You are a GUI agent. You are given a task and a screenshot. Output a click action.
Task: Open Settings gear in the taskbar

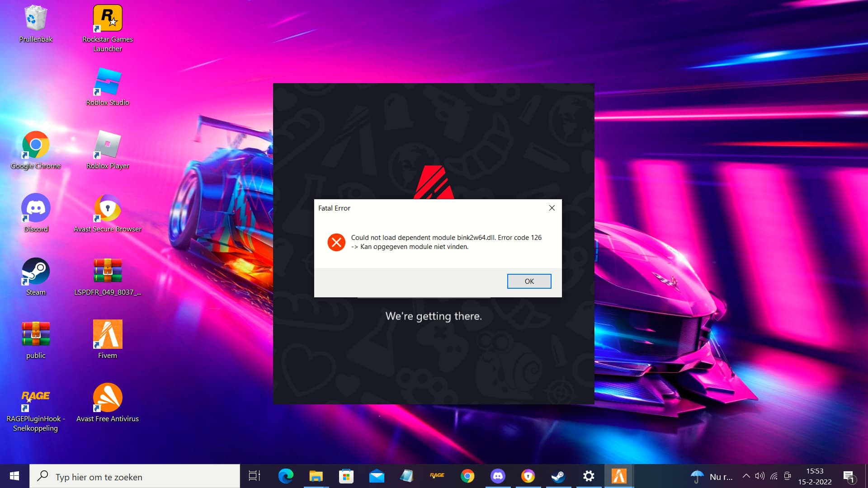pyautogui.click(x=589, y=476)
